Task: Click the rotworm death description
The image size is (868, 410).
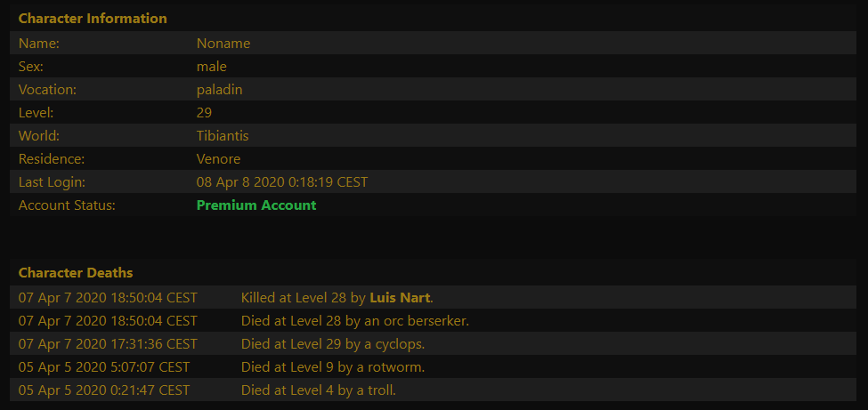Action: [332, 366]
